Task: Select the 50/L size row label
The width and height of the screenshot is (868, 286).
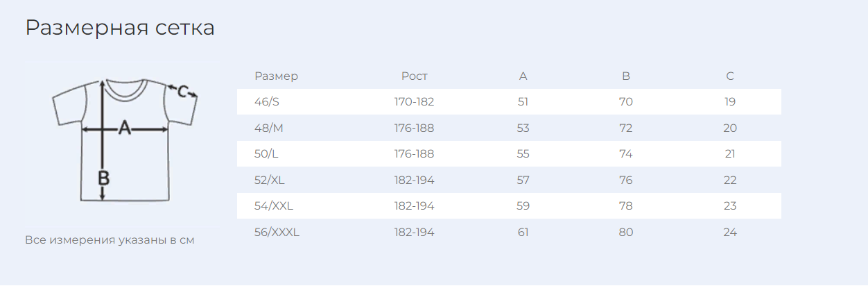Action: point(266,154)
